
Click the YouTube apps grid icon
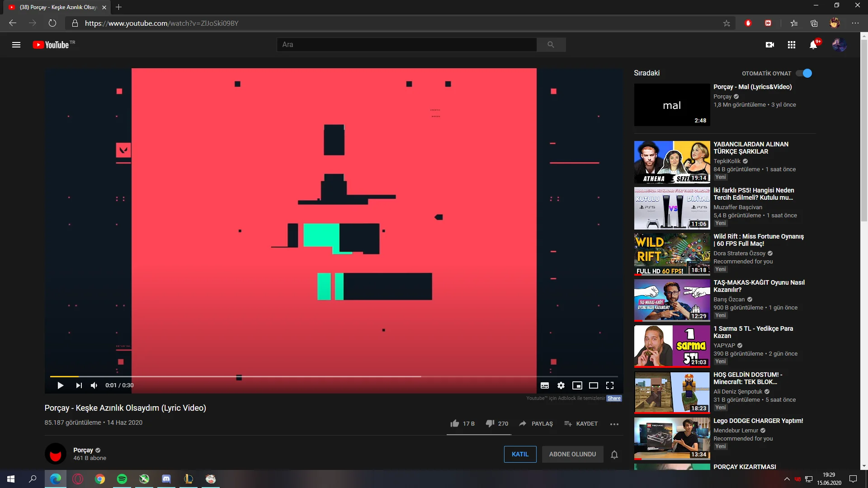point(791,45)
